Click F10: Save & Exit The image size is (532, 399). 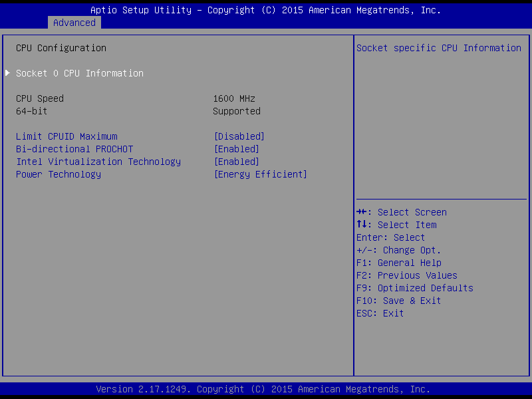[399, 301]
